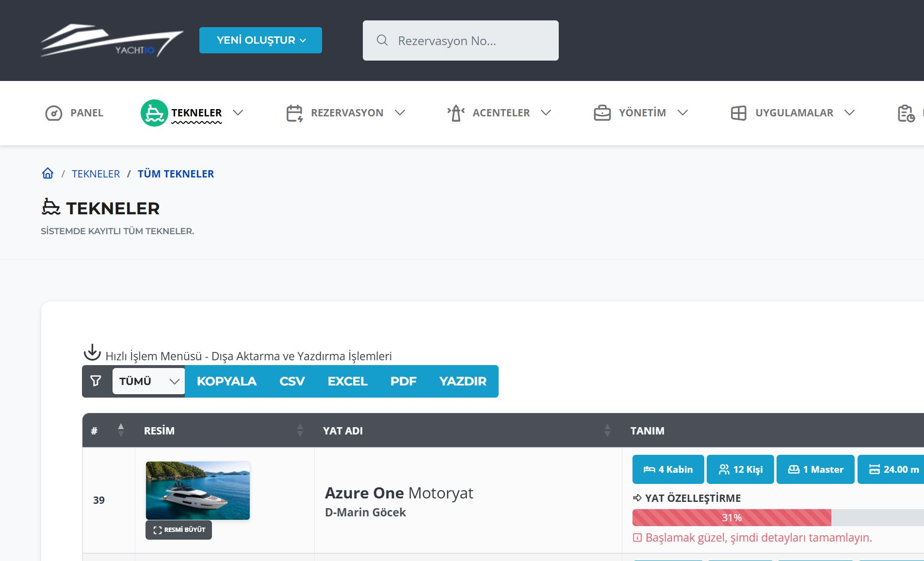Click the Kopyala export button
This screenshot has height=561, width=924.
tap(227, 381)
